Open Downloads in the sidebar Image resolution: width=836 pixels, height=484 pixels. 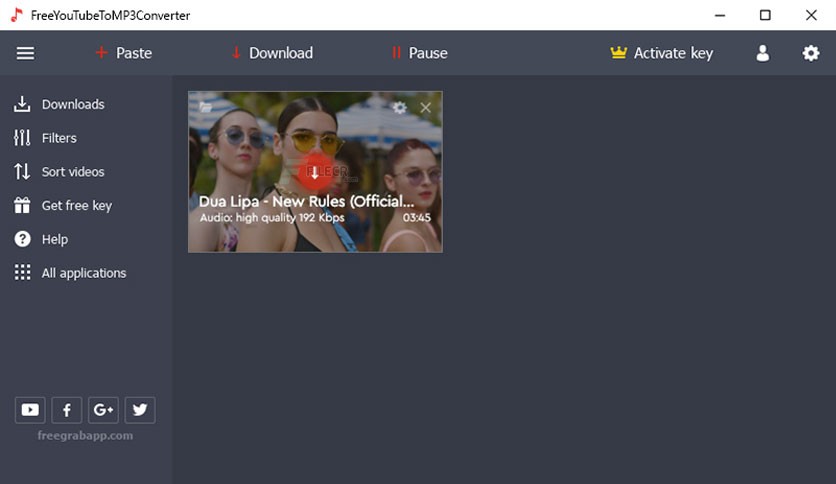59,104
